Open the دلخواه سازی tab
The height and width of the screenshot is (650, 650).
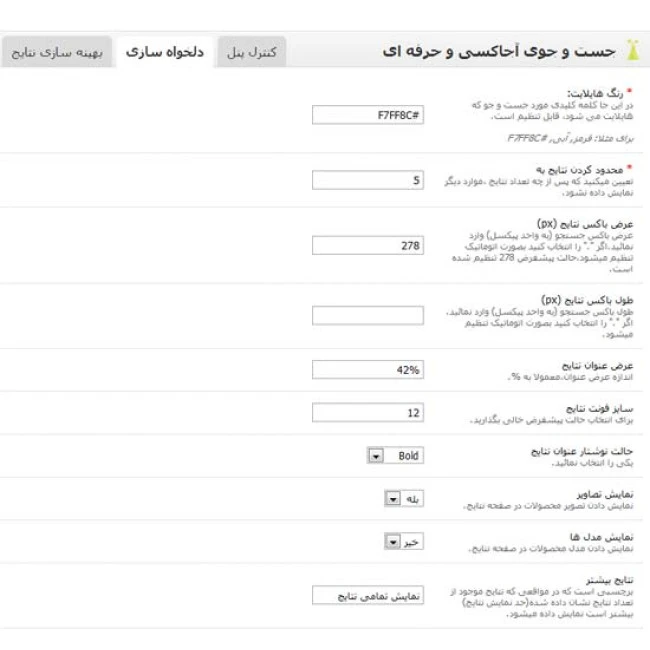tap(164, 50)
